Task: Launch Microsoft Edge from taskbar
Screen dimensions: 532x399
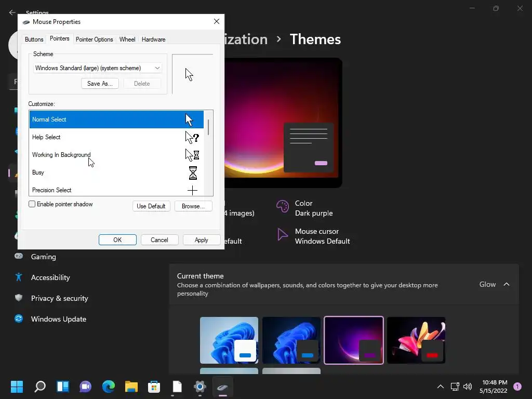Action: (x=109, y=387)
